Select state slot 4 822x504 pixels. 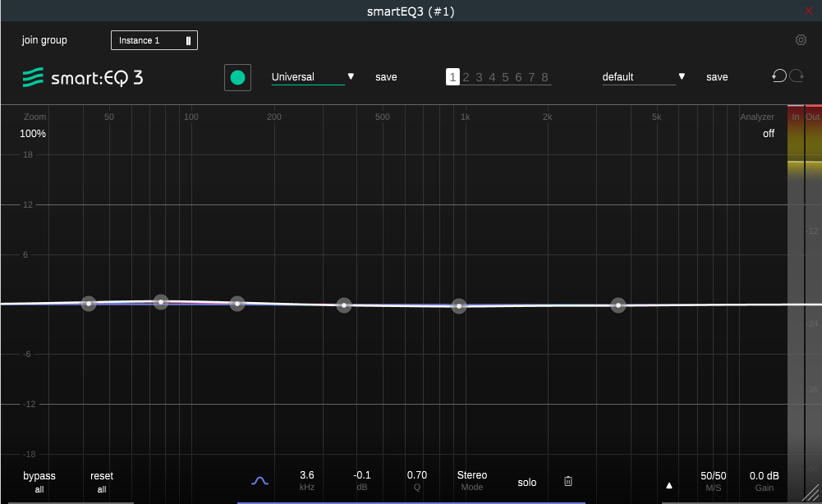click(x=492, y=77)
